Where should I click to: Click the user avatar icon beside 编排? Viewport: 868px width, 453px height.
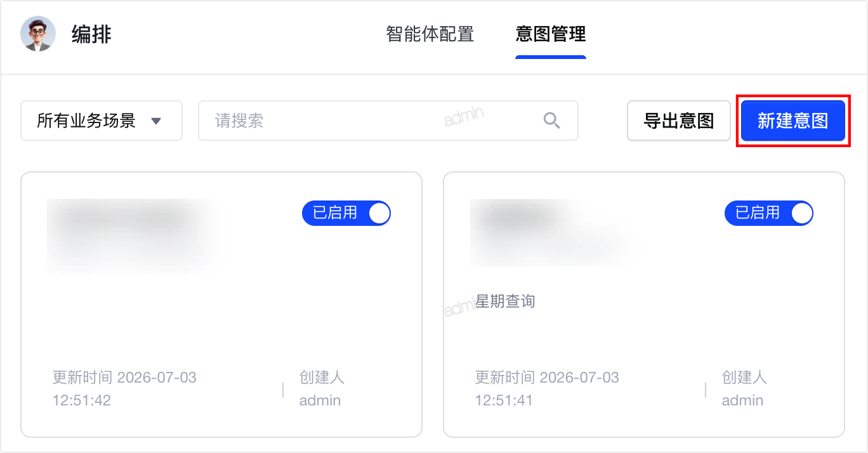tap(38, 34)
